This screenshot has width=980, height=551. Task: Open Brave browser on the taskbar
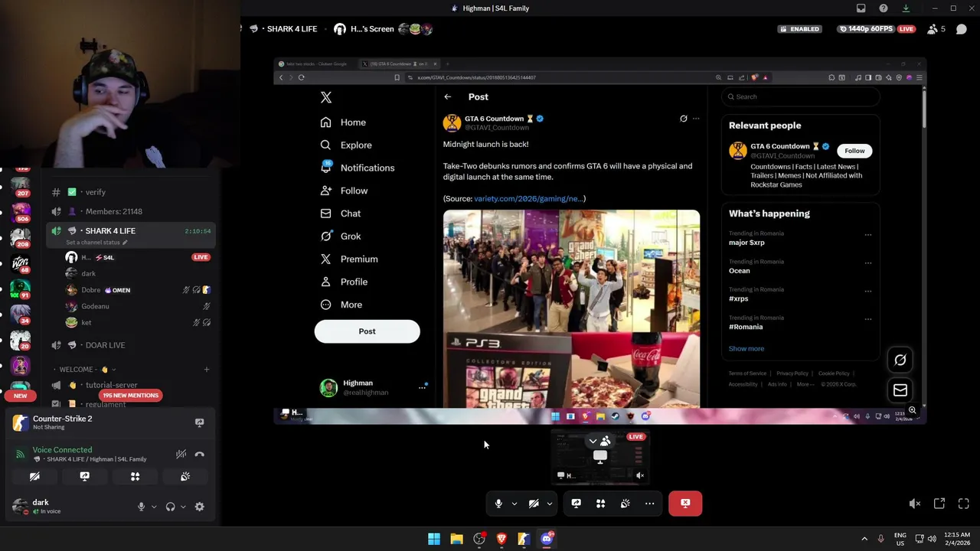(501, 539)
